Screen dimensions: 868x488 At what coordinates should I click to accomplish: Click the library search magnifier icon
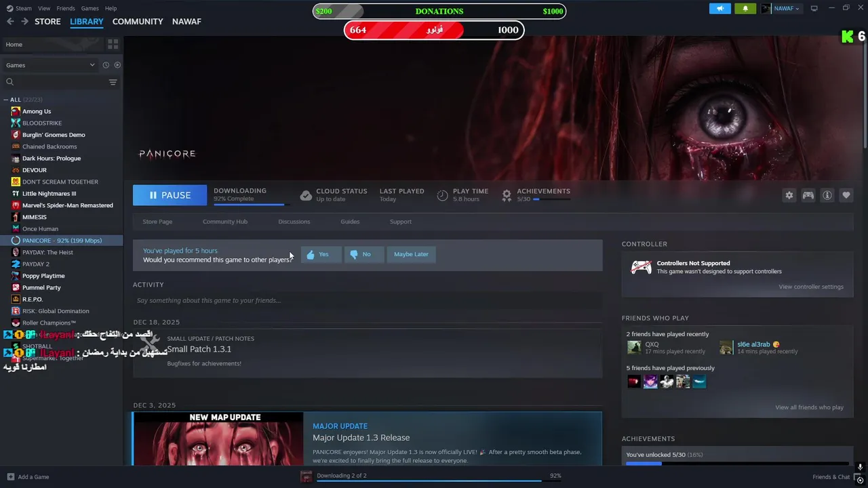click(x=9, y=82)
